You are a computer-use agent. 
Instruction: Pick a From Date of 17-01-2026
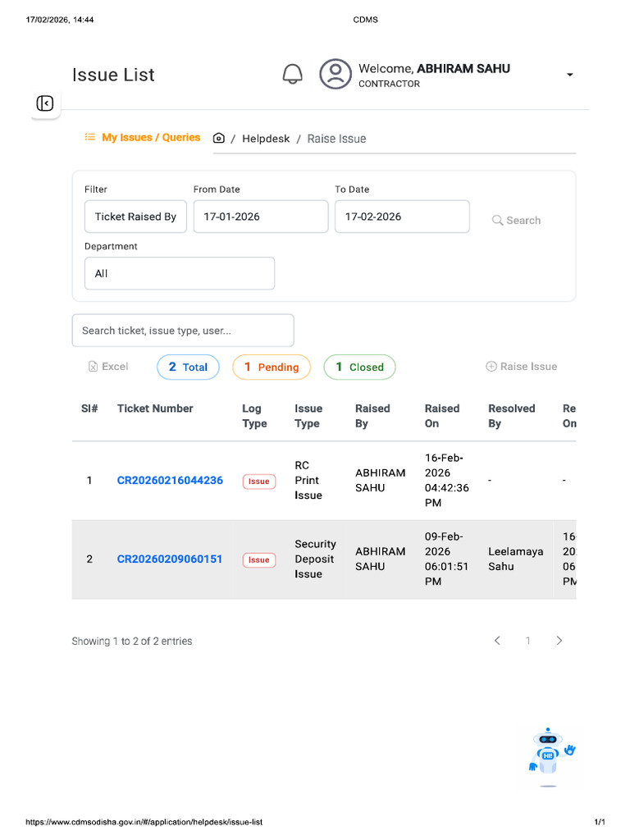point(260,217)
